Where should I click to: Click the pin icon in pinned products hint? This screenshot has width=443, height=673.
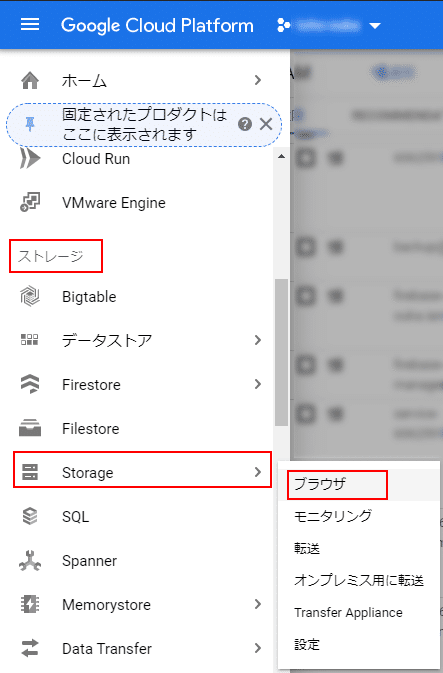pos(30,124)
